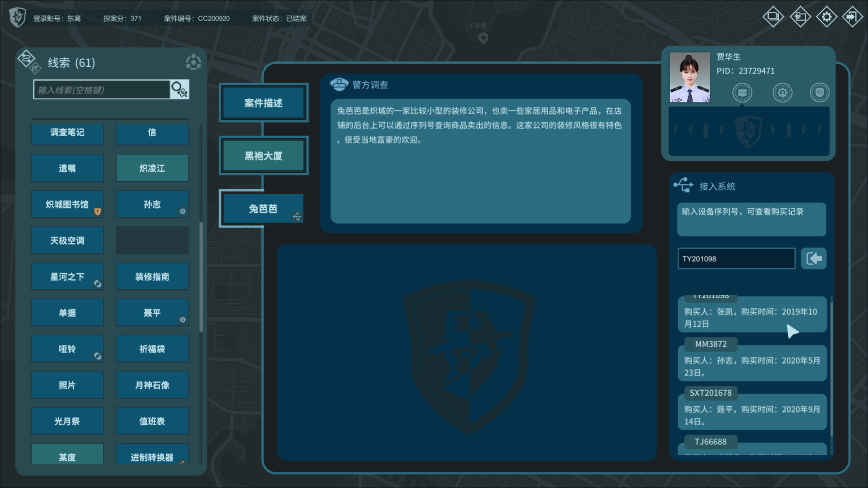Click the exit door arrow icon

tap(852, 17)
